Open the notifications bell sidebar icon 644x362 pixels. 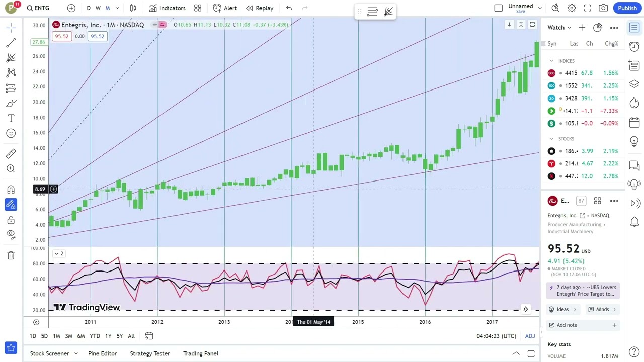(x=634, y=222)
